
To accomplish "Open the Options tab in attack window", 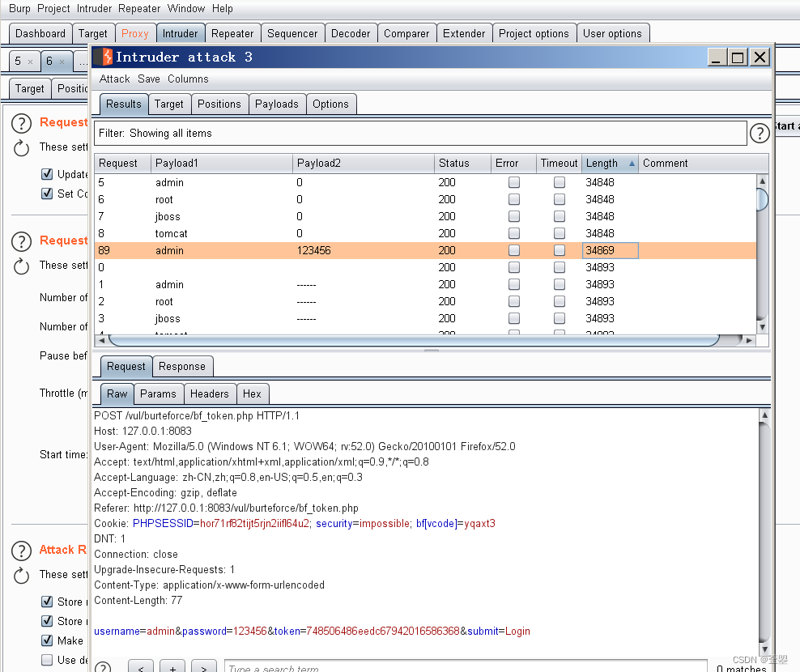I will click(x=330, y=104).
